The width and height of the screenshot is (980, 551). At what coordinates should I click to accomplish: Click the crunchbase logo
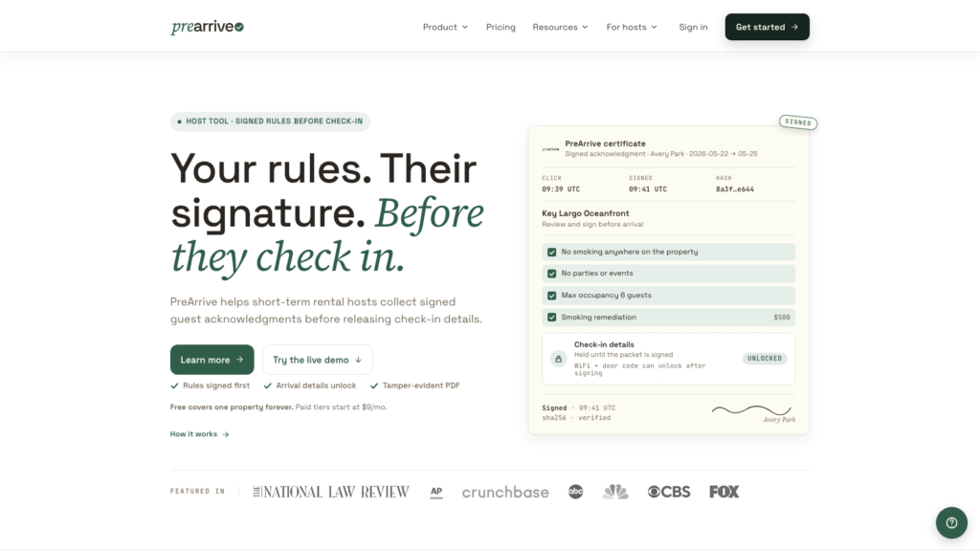505,493
